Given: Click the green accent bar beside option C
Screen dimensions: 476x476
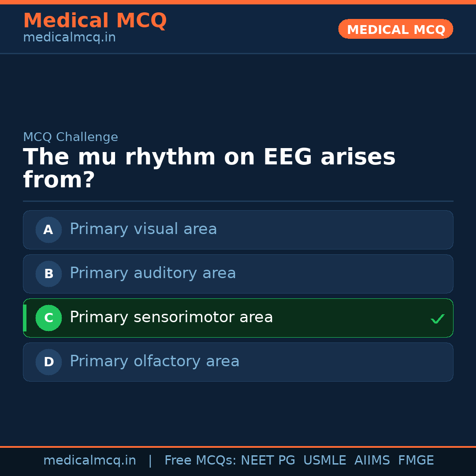Looking at the screenshot, I should point(25,318).
